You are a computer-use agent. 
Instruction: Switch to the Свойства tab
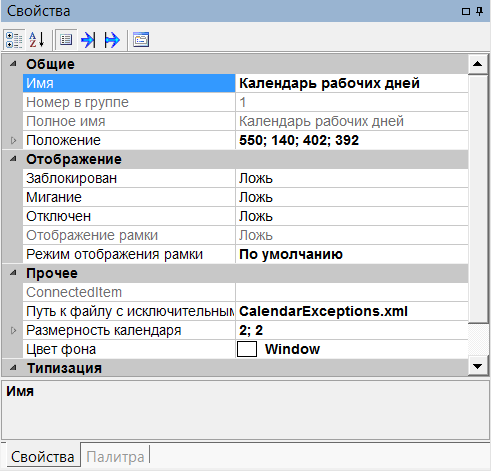click(42, 457)
